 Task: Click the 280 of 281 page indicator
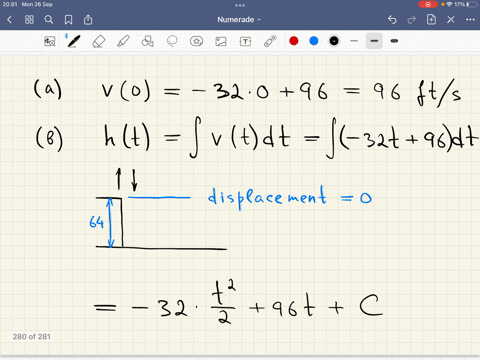pyautogui.click(x=32, y=337)
